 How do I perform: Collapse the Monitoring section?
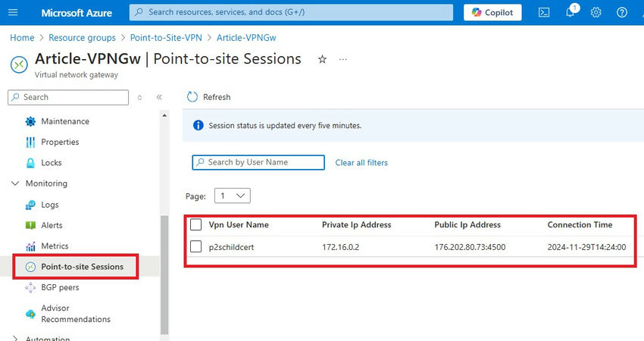pyautogui.click(x=15, y=183)
